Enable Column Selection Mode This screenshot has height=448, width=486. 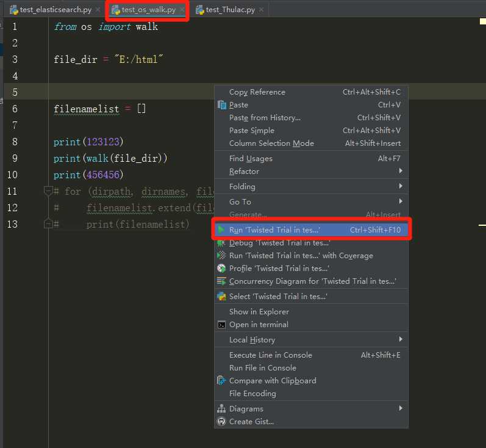(311, 143)
